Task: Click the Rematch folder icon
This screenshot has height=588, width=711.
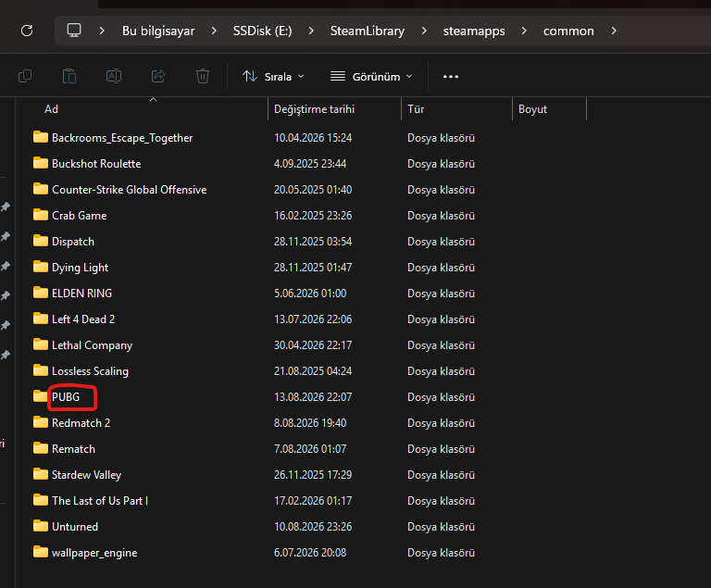Action: [x=41, y=448]
